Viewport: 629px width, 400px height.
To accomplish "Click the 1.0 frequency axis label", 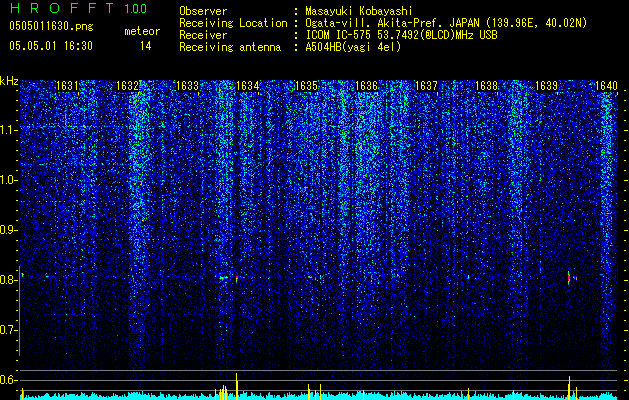I will point(8,180).
